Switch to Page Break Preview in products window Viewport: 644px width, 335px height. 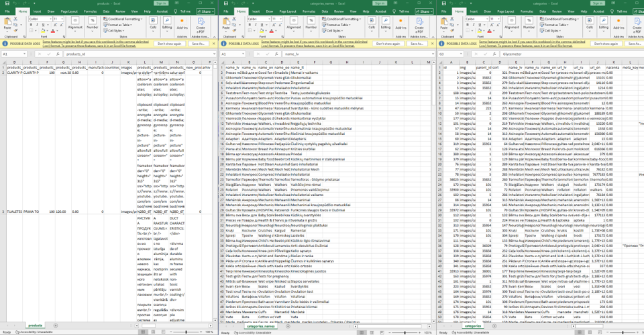163,332
